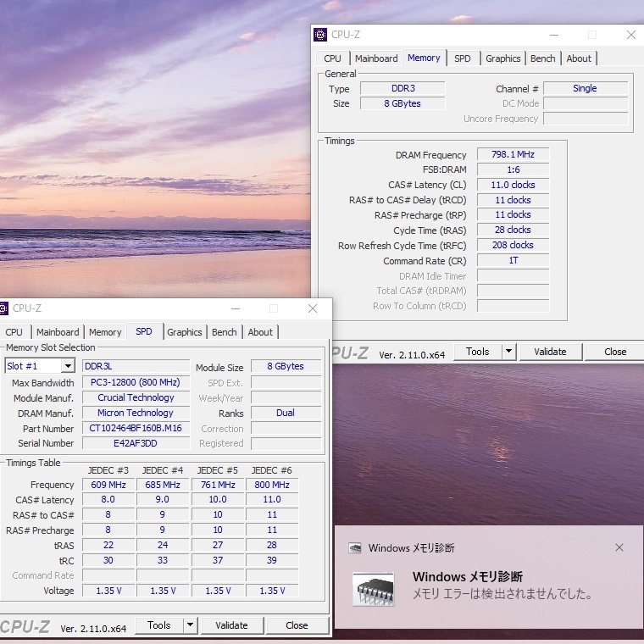The image size is (644, 644).
Task: Open the CPU tab in the SPD window
Action: pos(14,332)
